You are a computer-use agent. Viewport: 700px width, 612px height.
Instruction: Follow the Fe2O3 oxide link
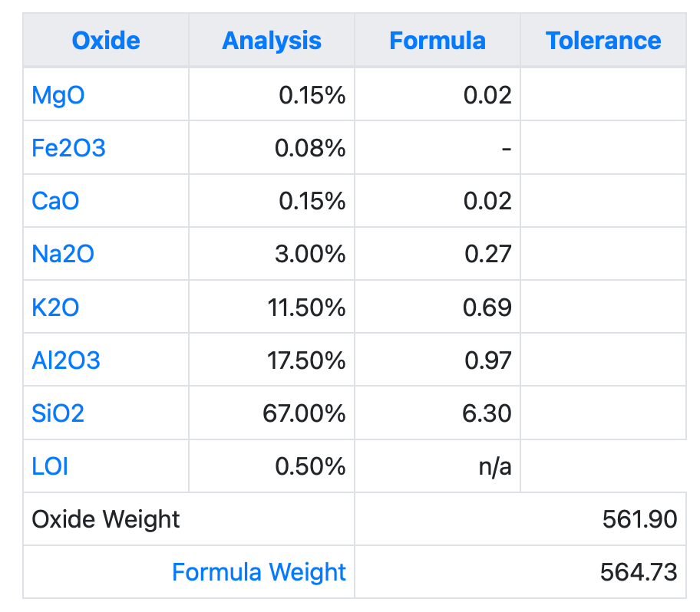[x=68, y=148]
